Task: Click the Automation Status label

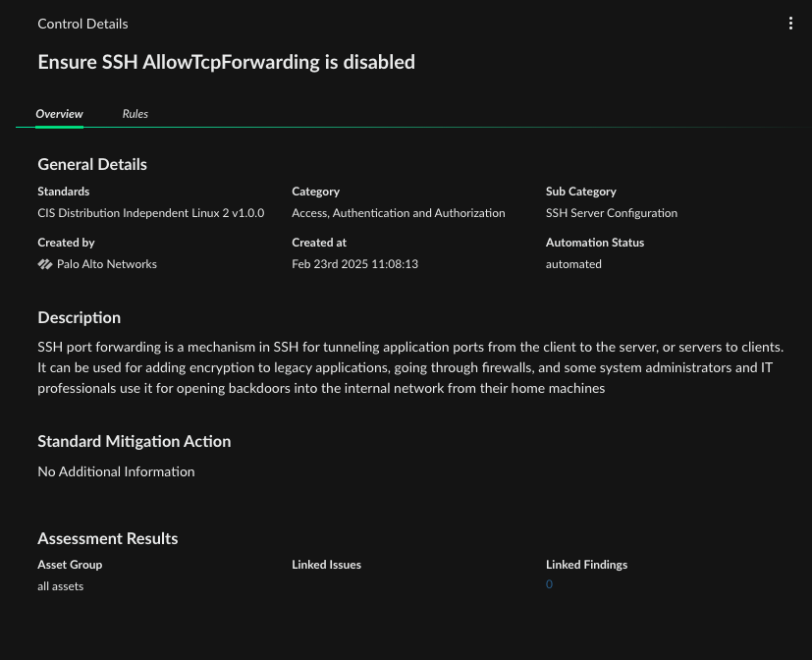Action: click(x=594, y=243)
